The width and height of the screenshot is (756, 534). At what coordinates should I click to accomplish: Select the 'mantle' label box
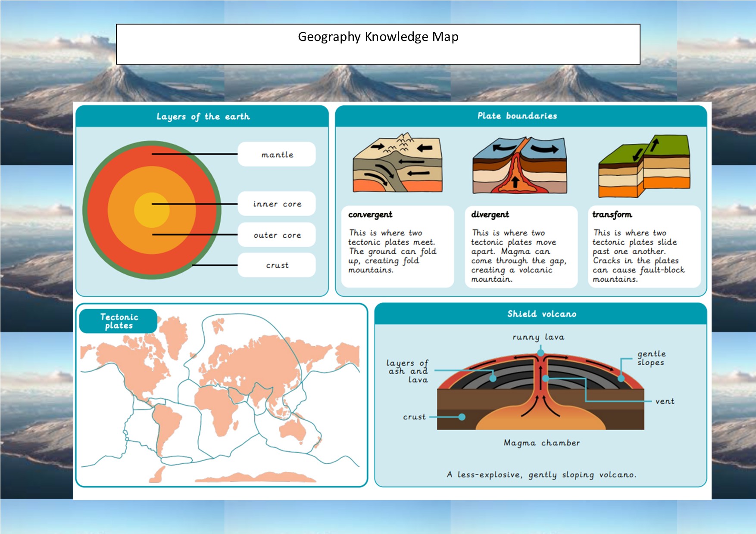pyautogui.click(x=277, y=155)
